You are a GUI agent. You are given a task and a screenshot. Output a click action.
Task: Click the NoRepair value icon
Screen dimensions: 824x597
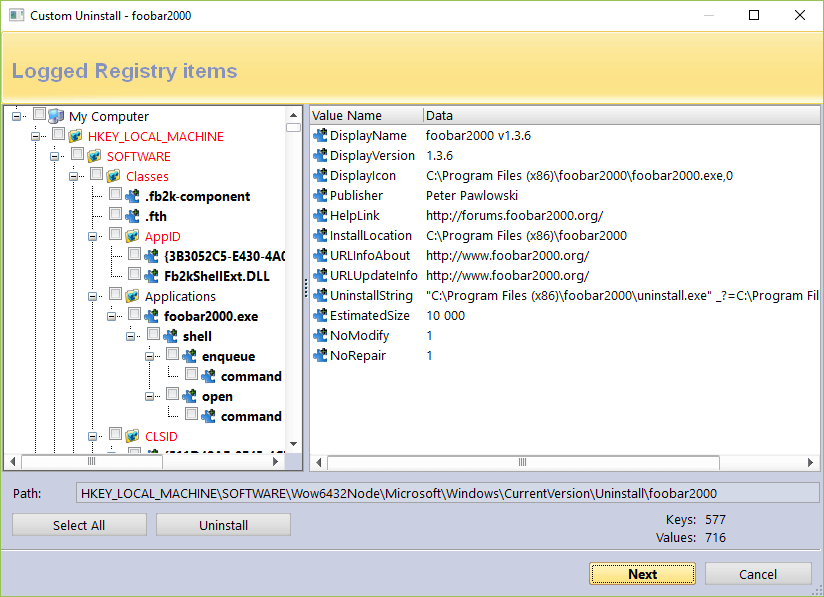point(320,355)
